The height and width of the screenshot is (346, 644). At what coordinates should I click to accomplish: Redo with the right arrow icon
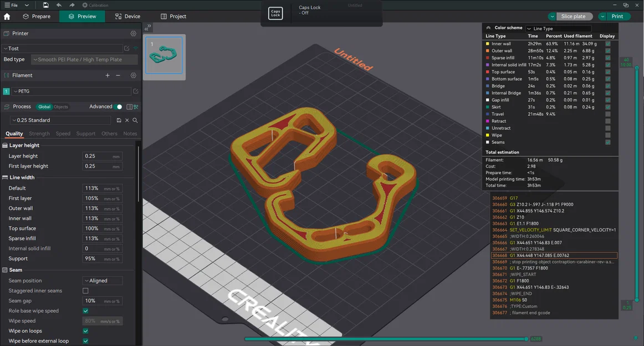72,6
